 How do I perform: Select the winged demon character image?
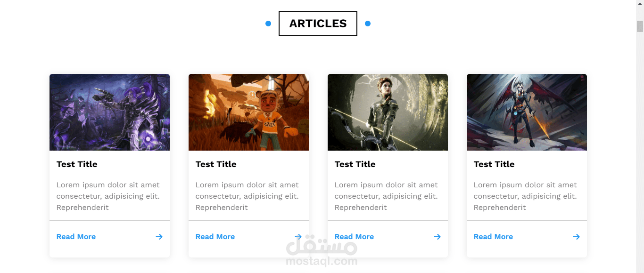click(527, 112)
